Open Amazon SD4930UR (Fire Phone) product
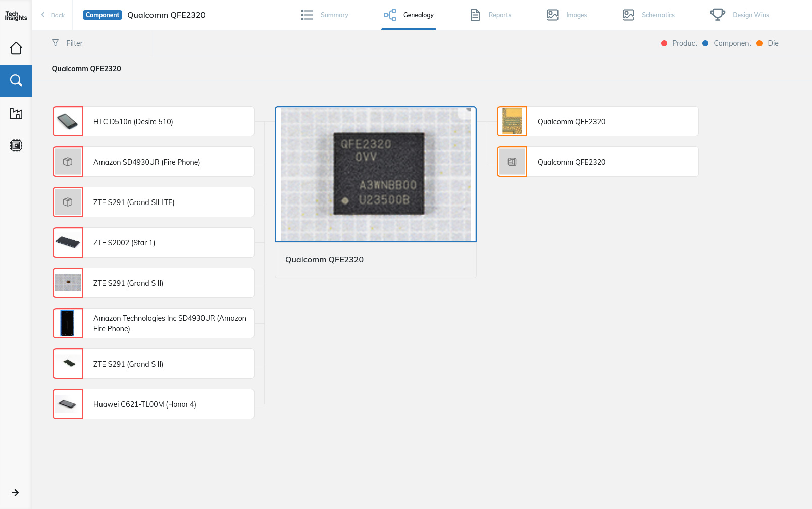This screenshot has height=509, width=812. [x=154, y=162]
